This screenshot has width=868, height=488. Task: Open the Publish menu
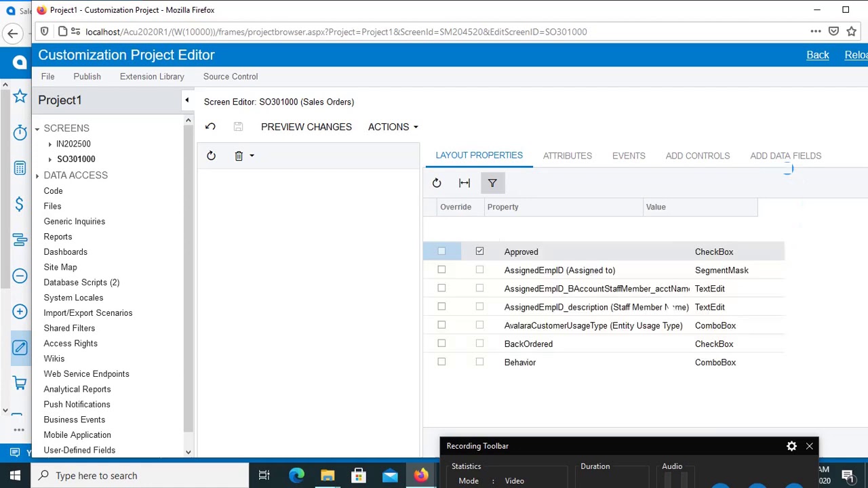87,77
